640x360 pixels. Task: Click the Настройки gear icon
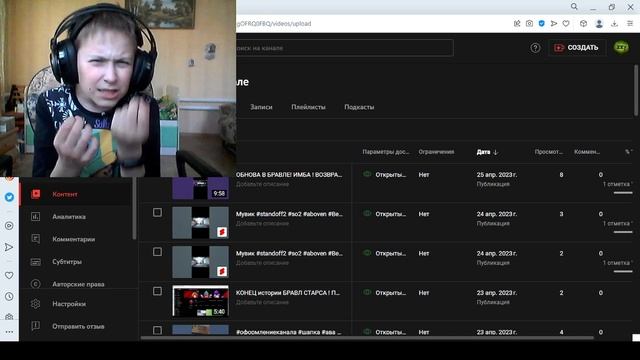[36, 304]
